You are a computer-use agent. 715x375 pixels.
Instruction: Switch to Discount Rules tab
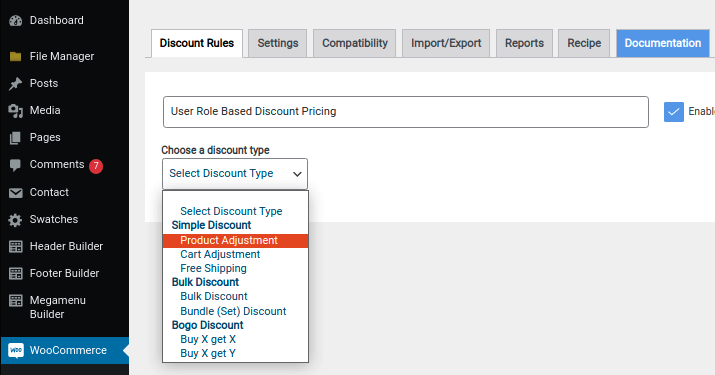point(197,43)
